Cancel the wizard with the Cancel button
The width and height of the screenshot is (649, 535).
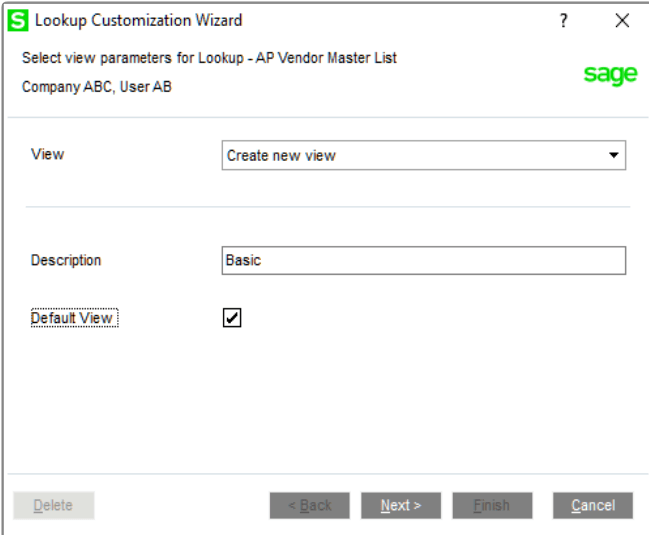coord(593,506)
